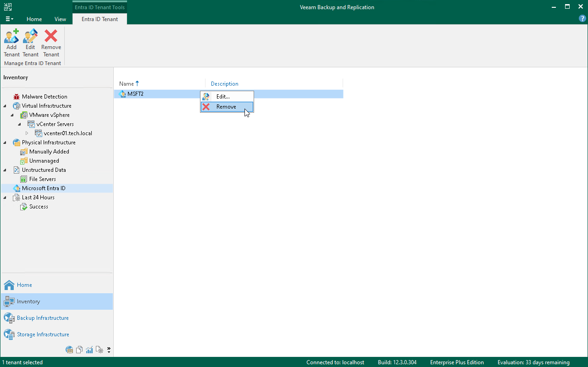Screen dimensions: 588x367
Task: Click the File Servers node icon
Action: click(x=24, y=179)
